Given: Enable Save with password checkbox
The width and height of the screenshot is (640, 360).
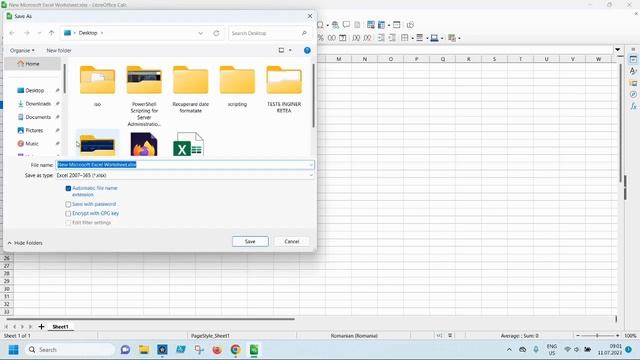Looking at the screenshot, I should (x=68, y=204).
